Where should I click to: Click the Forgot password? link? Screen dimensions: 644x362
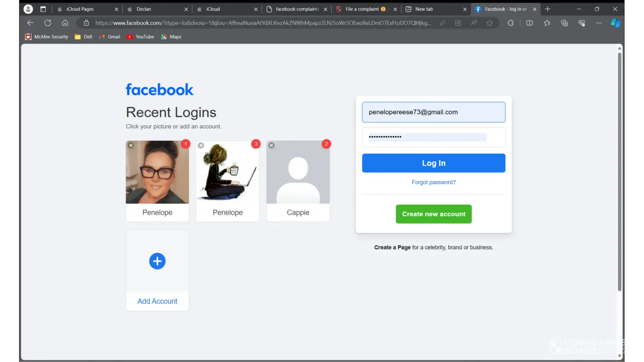tap(434, 182)
